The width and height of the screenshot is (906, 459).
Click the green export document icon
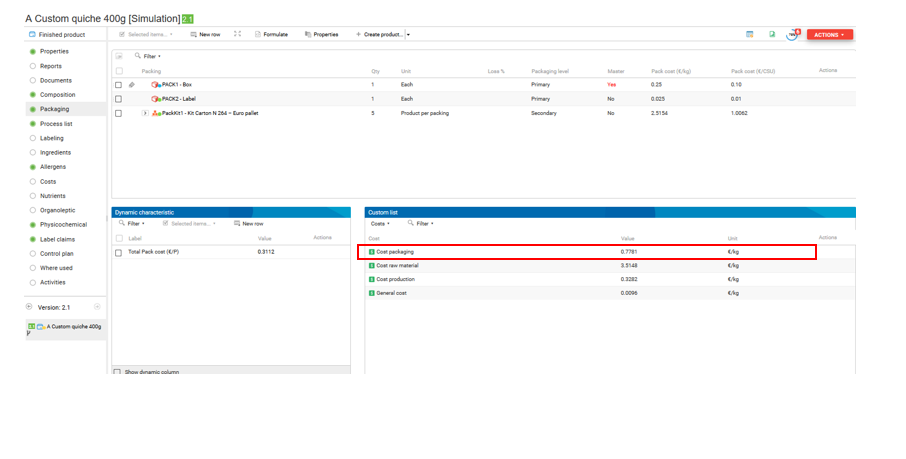click(772, 35)
